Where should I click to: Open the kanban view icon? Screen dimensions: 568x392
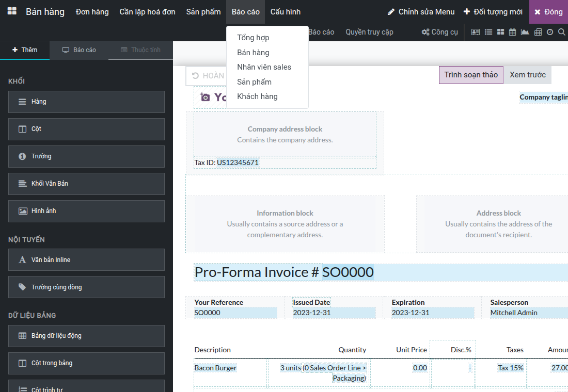pos(500,32)
